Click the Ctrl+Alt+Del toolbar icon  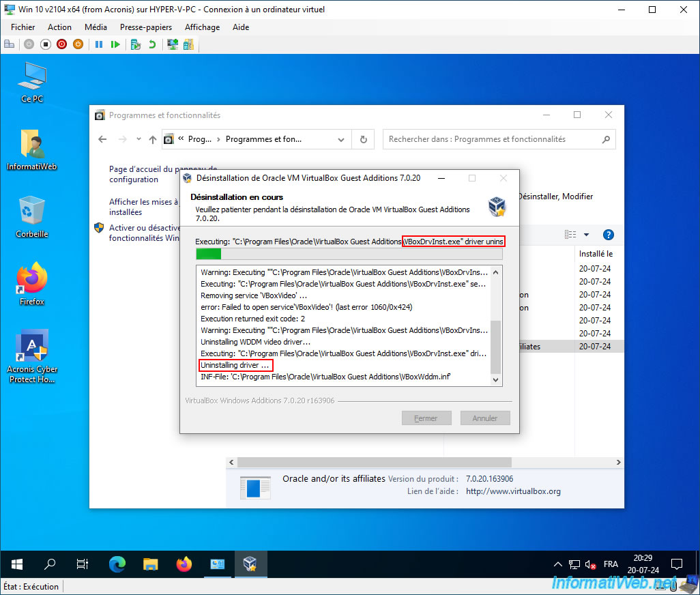[10, 44]
